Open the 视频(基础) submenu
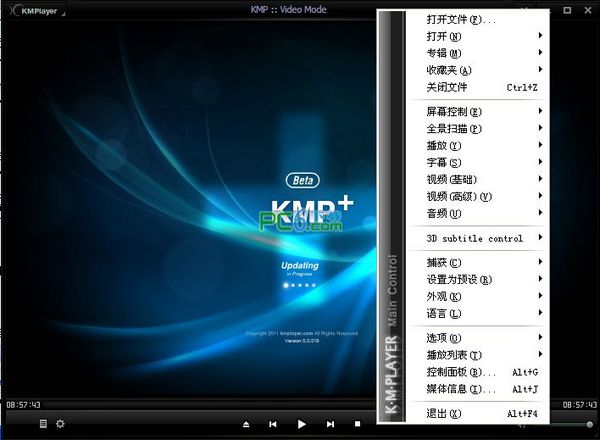Screen dimensions: 600x440 pos(478,179)
